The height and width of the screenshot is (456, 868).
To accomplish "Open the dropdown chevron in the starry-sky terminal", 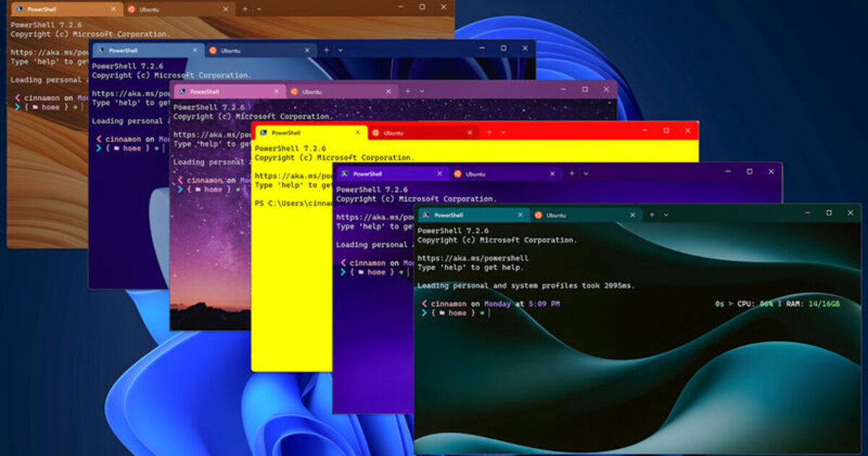I will pyautogui.click(x=421, y=91).
